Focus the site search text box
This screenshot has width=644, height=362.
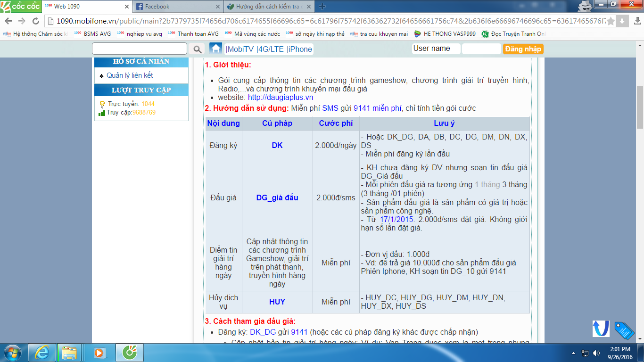click(140, 49)
